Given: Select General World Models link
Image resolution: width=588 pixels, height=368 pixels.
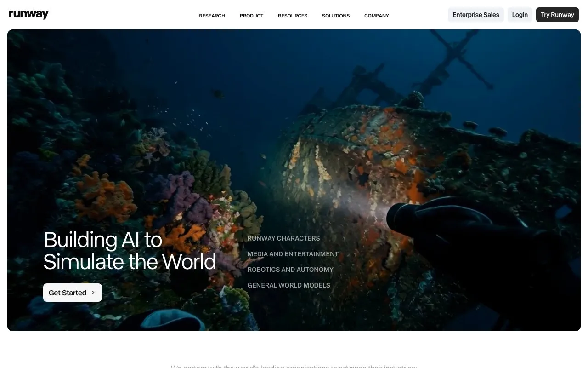Looking at the screenshot, I should 288,285.
